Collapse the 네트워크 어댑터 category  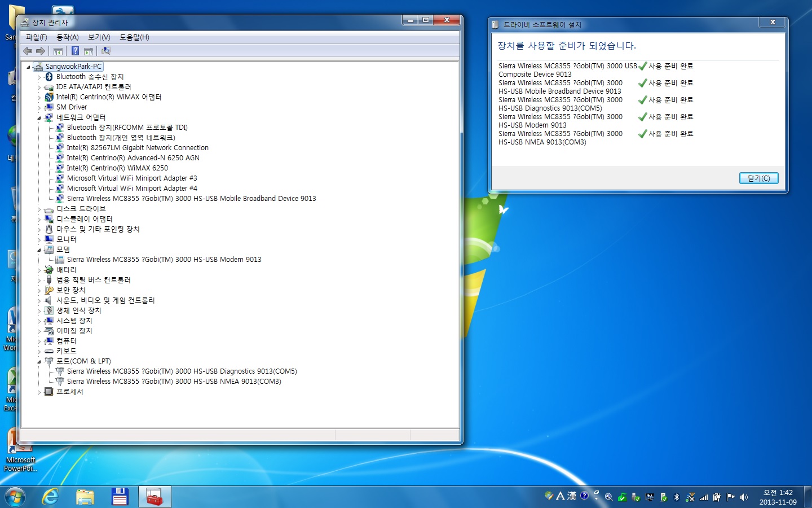point(39,118)
